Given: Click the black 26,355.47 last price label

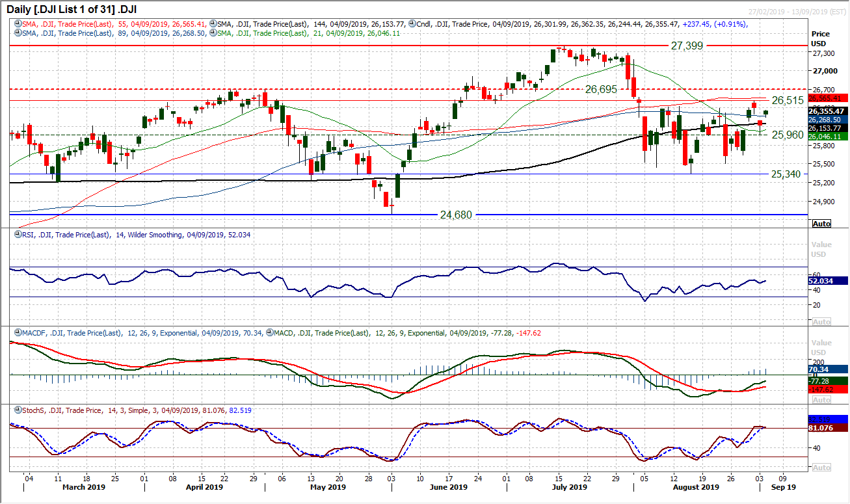Looking at the screenshot, I should 827,111.
